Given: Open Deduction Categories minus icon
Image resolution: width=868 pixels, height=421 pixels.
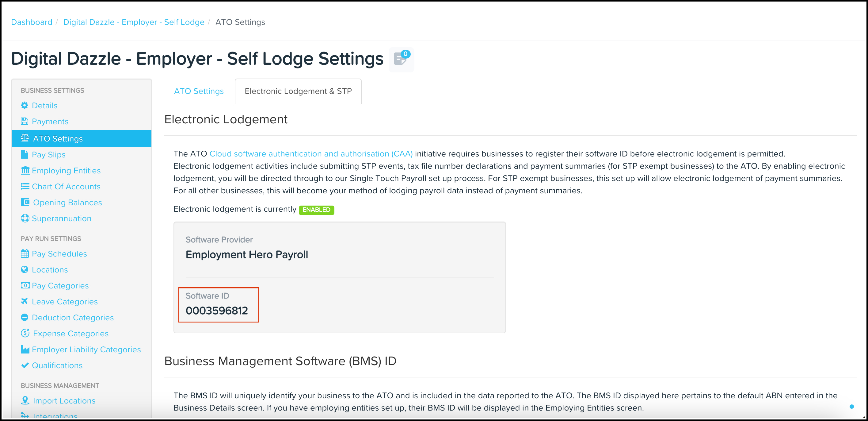Looking at the screenshot, I should 25,317.
